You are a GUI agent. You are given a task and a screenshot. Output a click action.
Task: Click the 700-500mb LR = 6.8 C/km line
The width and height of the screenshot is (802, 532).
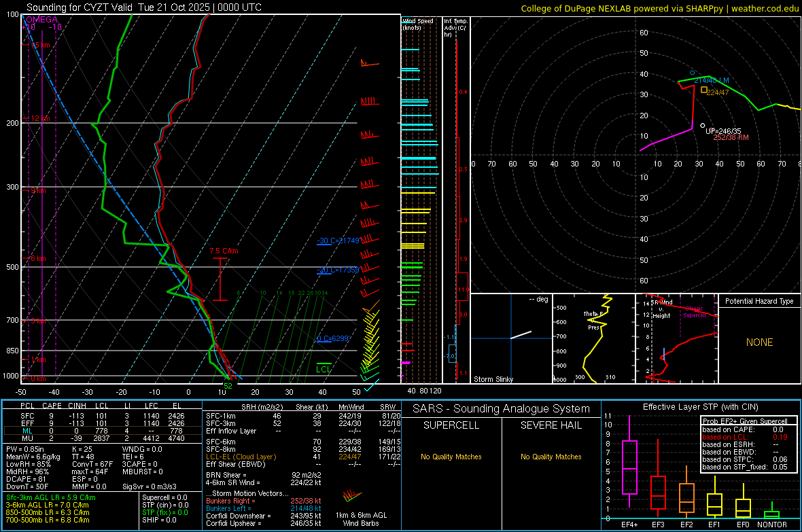click(48, 520)
